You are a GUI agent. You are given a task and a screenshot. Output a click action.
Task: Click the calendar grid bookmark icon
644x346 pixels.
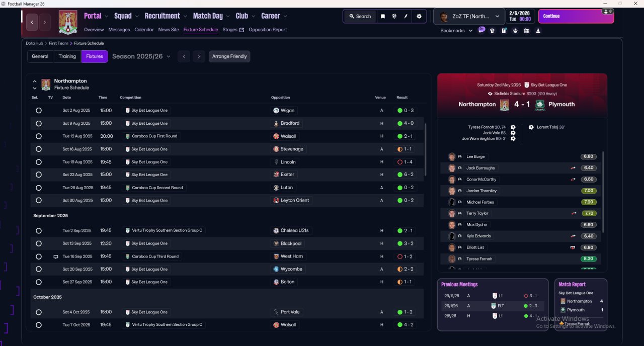(x=527, y=31)
